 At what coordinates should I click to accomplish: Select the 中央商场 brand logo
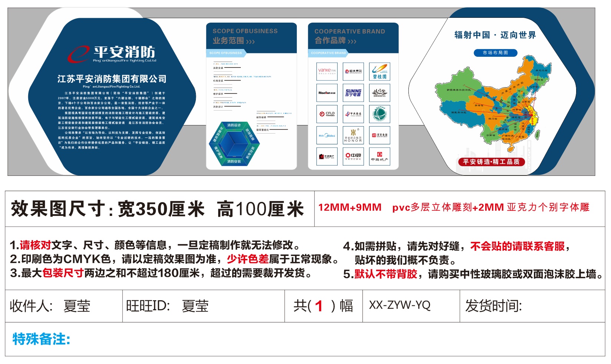click(x=353, y=114)
